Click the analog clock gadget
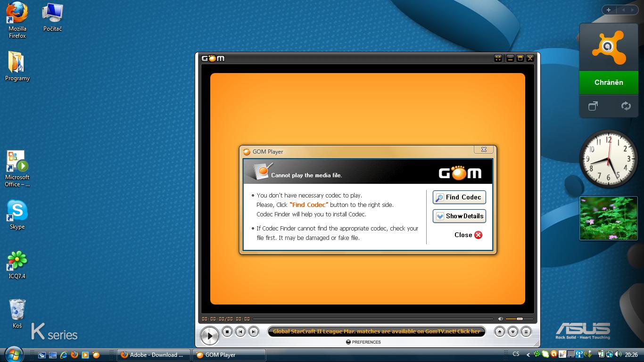 pos(608,159)
